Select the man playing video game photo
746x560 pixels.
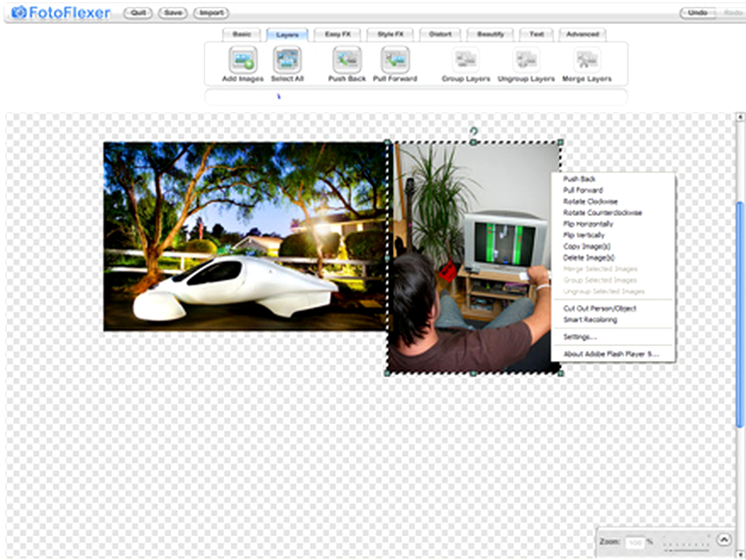(x=473, y=258)
